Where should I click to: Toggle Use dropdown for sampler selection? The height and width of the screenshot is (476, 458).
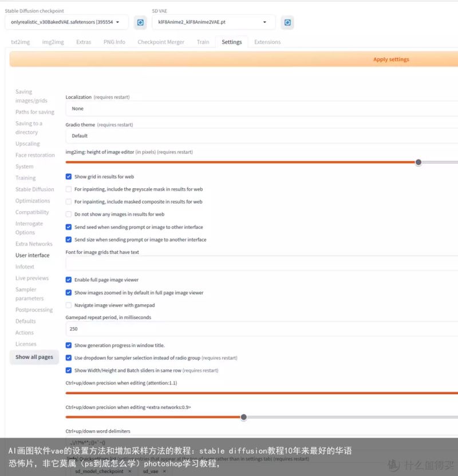tap(69, 358)
